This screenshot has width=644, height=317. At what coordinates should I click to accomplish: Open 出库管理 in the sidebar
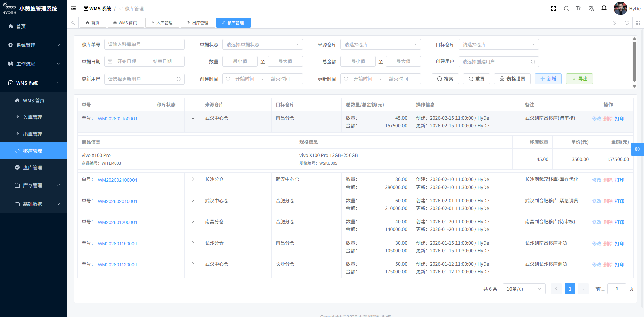pyautogui.click(x=34, y=134)
